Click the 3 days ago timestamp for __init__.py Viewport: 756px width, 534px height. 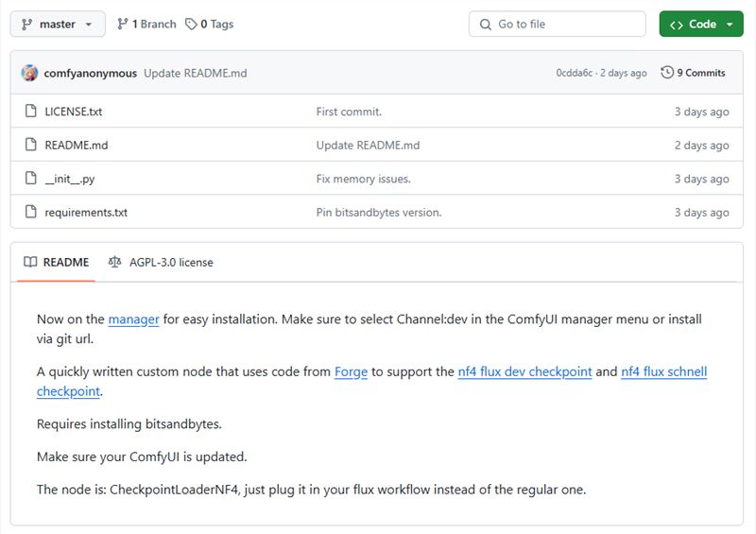click(x=701, y=179)
